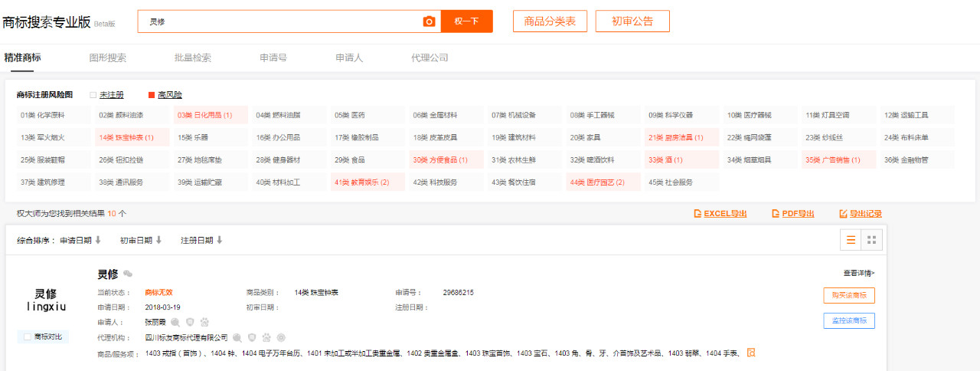Image resolution: width=980 pixels, height=371 pixels.
Task: Open the 批量检索 tab
Action: tap(193, 57)
